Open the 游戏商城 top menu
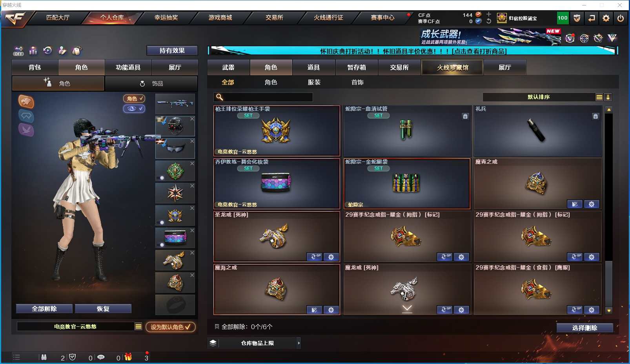The height and width of the screenshot is (364, 630). 220,18
